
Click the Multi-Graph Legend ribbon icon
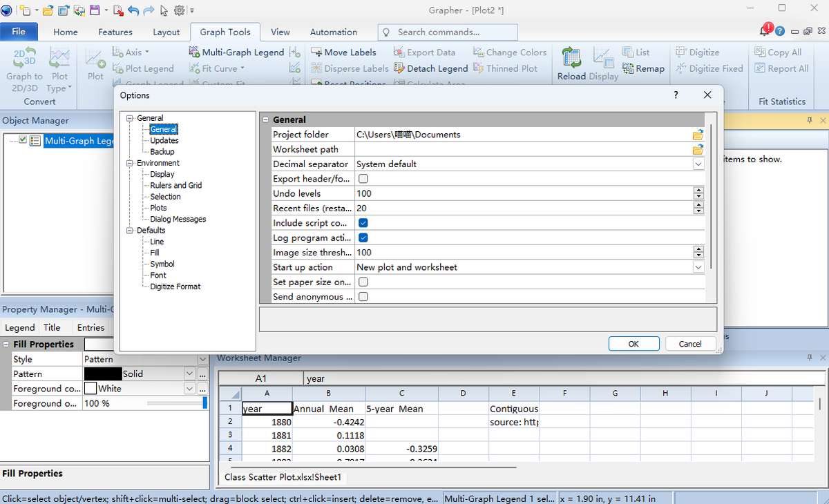pos(194,52)
